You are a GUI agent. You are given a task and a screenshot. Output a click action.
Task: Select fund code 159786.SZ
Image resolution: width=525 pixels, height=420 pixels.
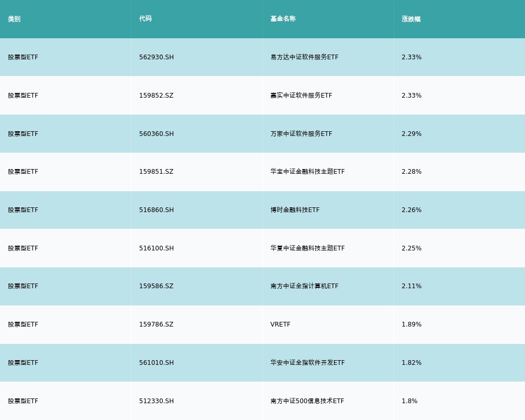156,324
